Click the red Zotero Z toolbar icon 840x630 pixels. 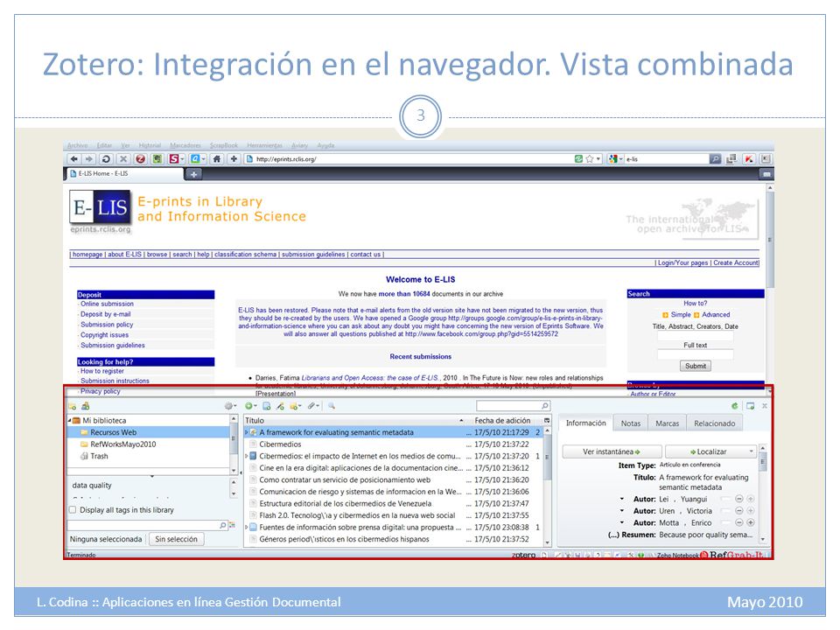click(140, 159)
